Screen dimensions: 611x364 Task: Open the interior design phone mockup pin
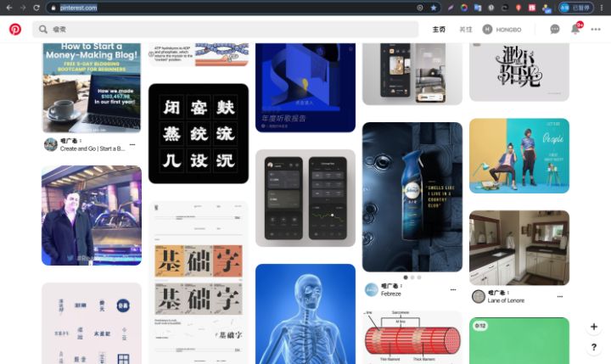pos(412,74)
